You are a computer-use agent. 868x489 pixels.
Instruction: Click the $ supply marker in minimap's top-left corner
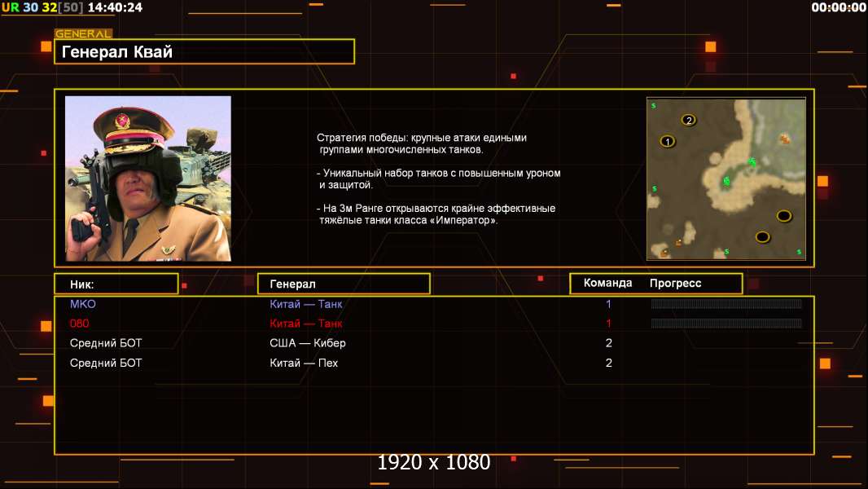[653, 105]
